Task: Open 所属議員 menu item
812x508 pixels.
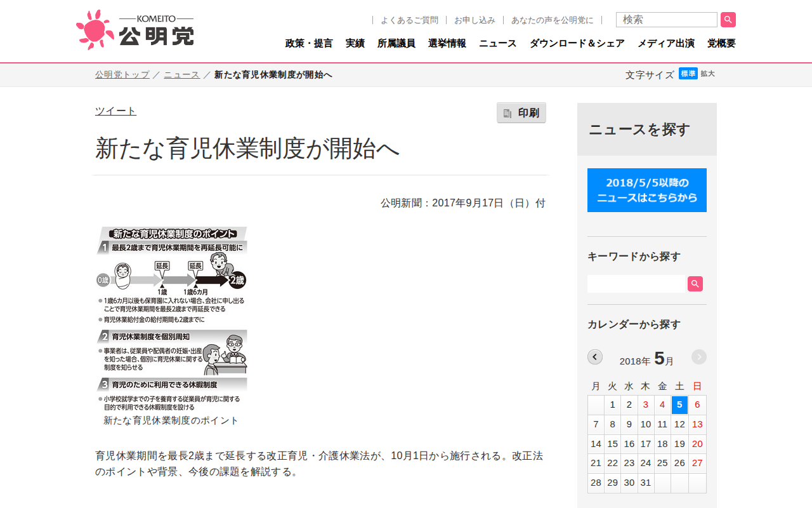Action: (396, 43)
